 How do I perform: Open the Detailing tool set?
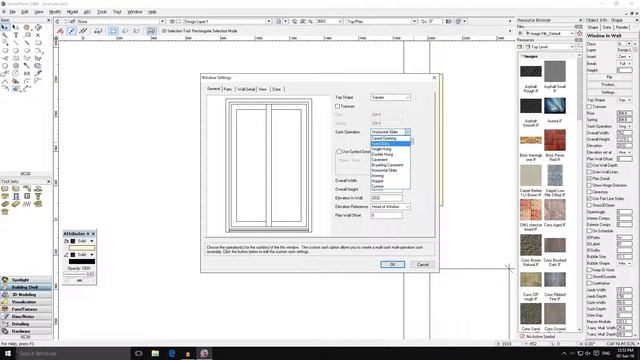(26, 324)
